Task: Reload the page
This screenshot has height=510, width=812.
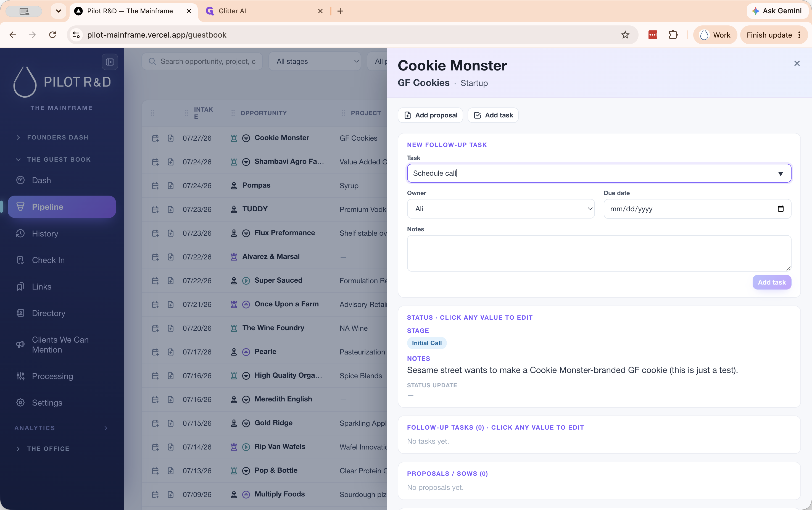Action: (52, 35)
